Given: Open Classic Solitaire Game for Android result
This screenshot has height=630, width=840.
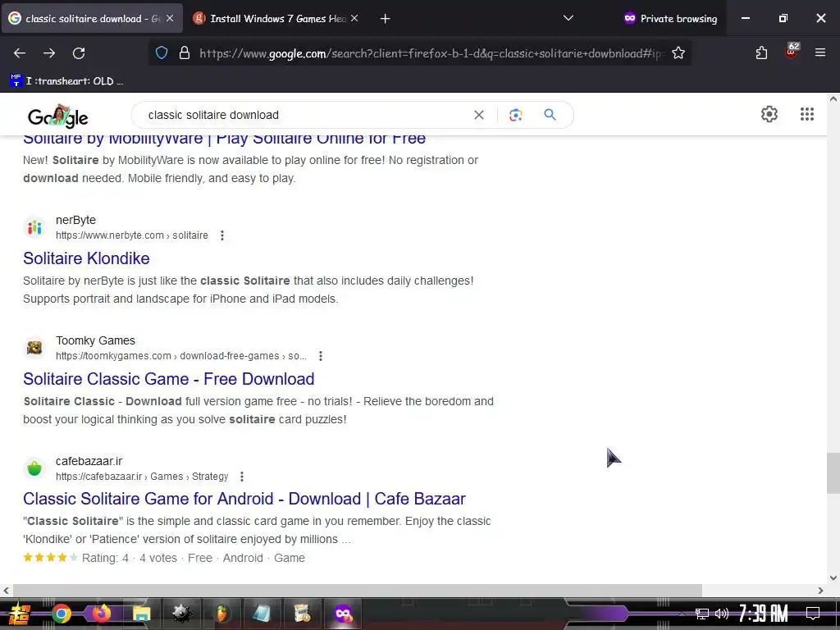Looking at the screenshot, I should point(244,499).
